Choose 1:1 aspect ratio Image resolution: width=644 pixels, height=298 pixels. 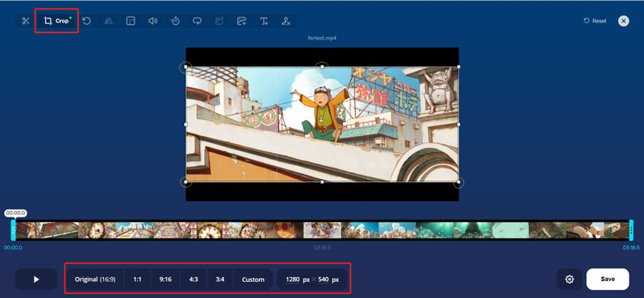point(137,279)
